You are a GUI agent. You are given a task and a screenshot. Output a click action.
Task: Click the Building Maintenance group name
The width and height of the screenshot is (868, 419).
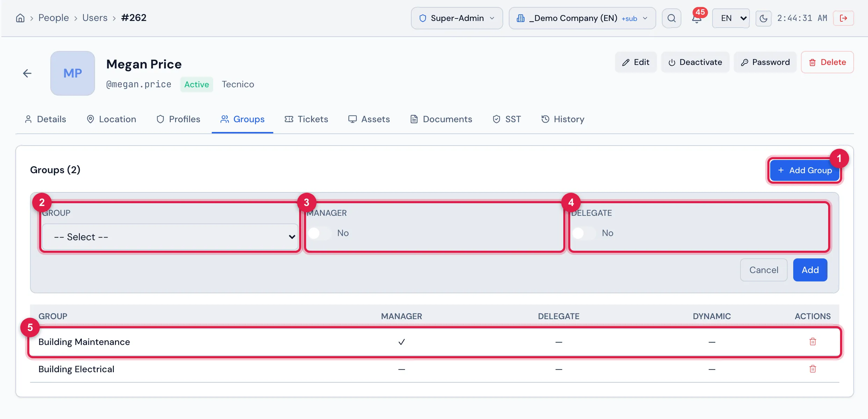click(84, 342)
